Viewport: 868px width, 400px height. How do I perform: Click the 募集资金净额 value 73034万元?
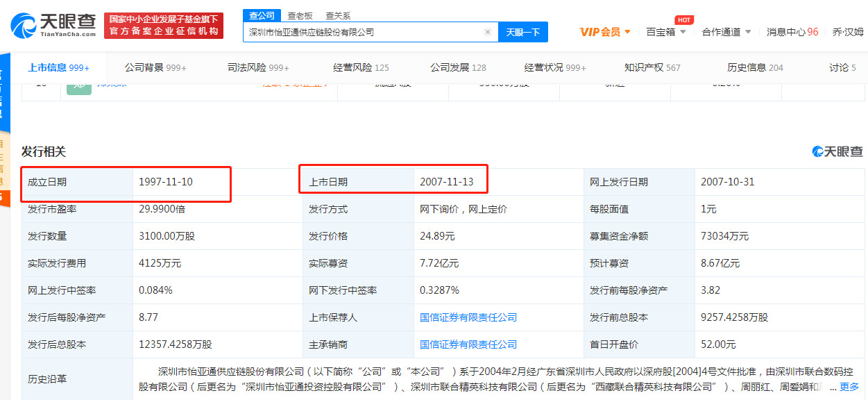point(725,236)
